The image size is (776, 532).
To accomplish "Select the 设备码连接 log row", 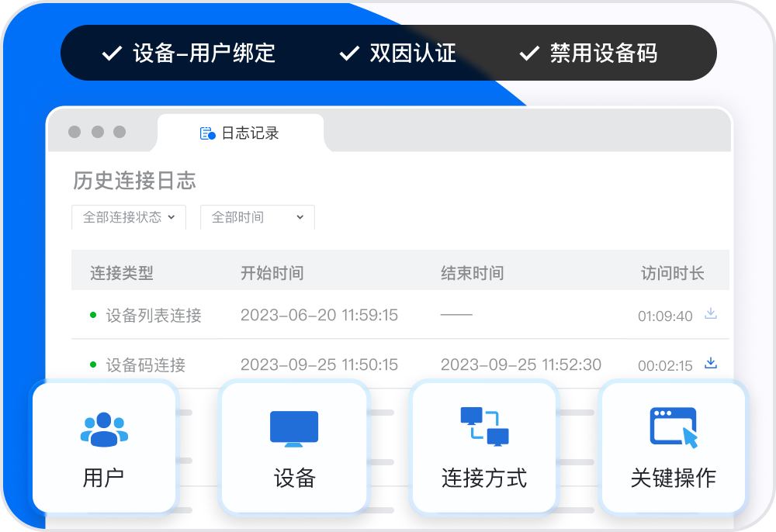I will [146, 364].
